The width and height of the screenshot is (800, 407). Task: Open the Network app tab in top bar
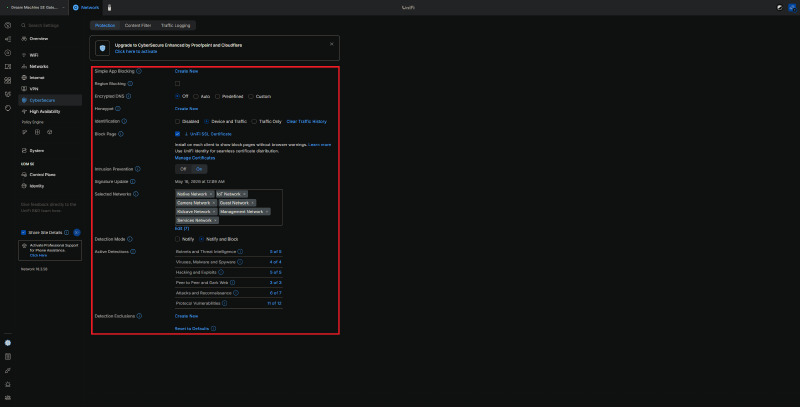coord(86,8)
